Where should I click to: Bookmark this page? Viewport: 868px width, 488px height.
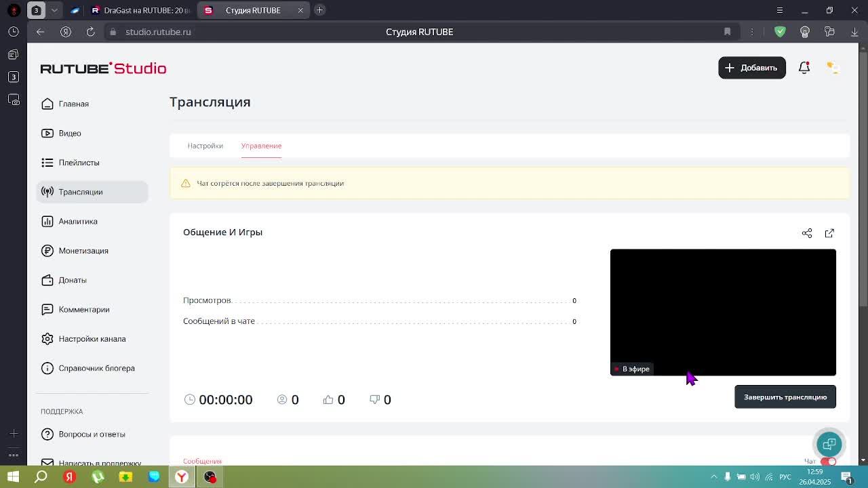point(727,32)
